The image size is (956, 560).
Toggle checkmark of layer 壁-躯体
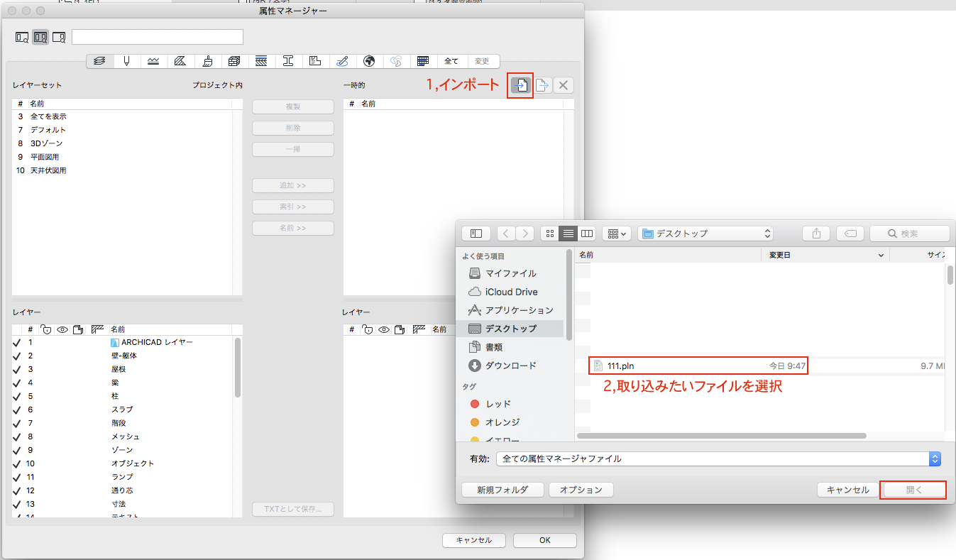pyautogui.click(x=16, y=356)
